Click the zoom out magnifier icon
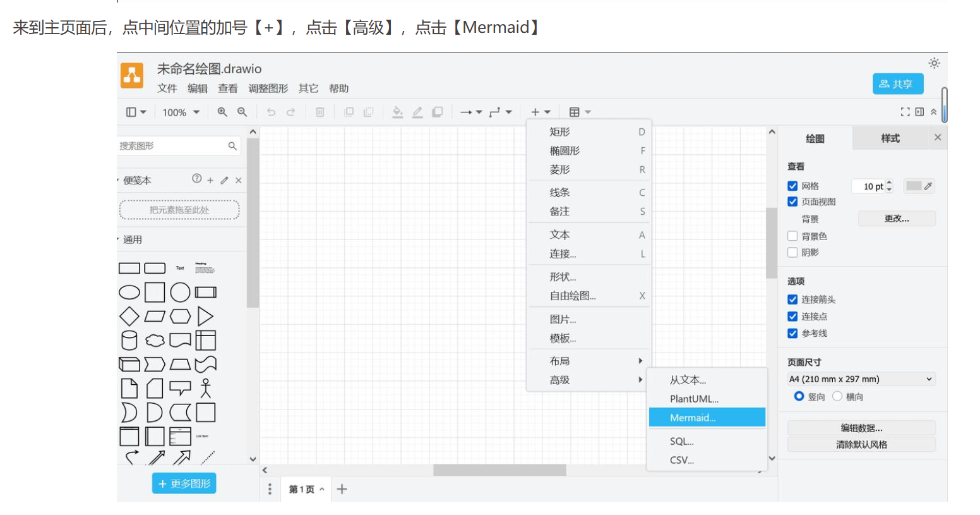This screenshot has width=980, height=515. [242, 112]
